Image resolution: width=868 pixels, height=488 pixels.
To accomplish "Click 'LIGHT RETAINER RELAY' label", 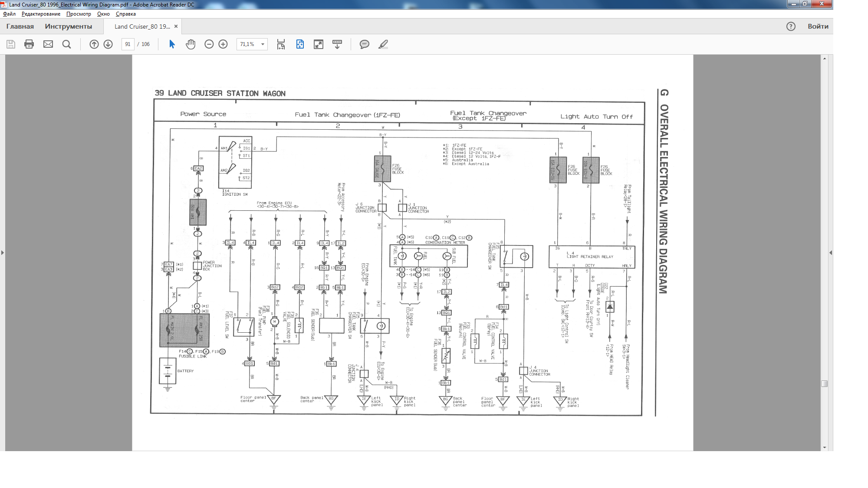I will (590, 257).
